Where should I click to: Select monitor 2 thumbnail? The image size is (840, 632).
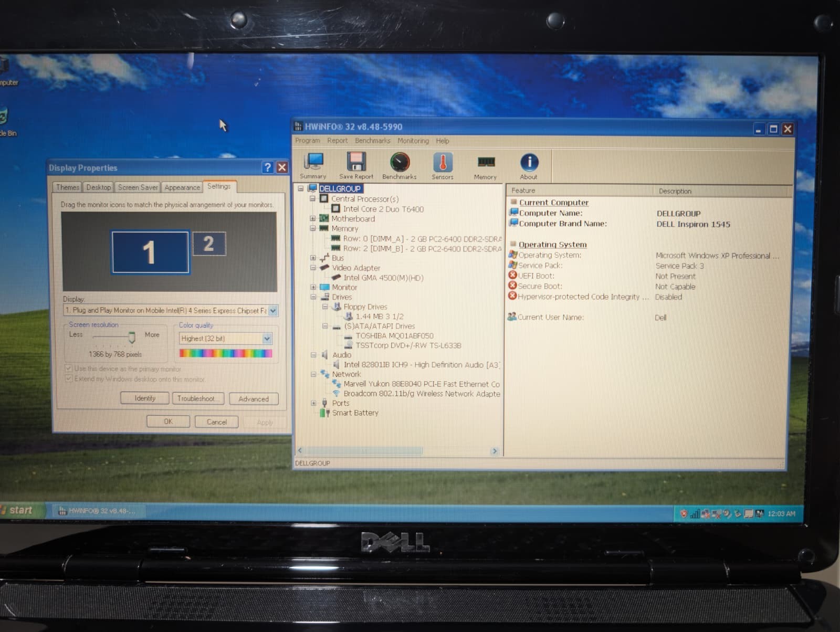(209, 244)
